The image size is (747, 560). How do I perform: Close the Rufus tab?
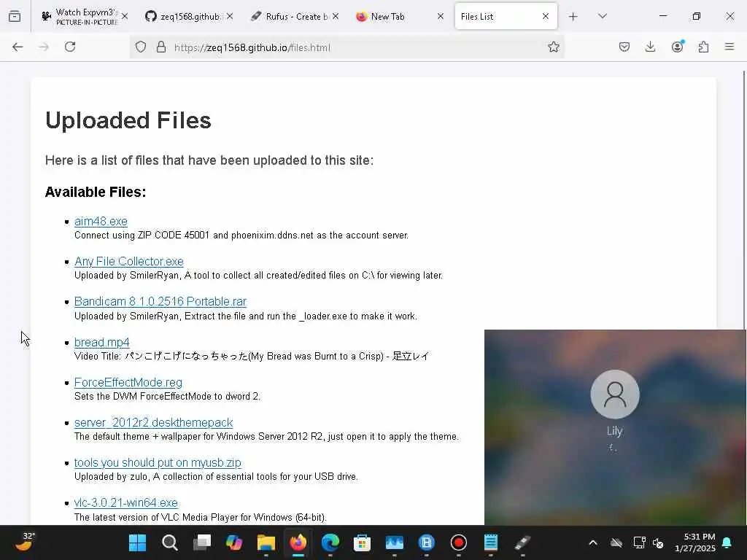point(336,16)
